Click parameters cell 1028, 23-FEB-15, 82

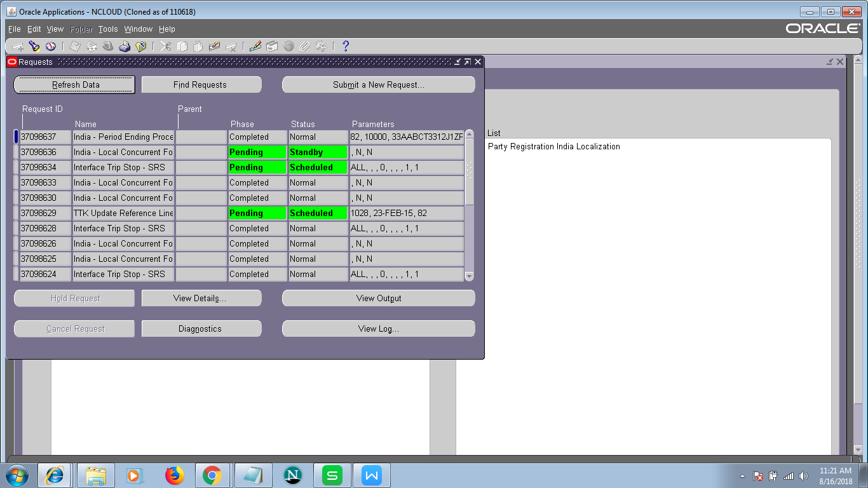(407, 213)
